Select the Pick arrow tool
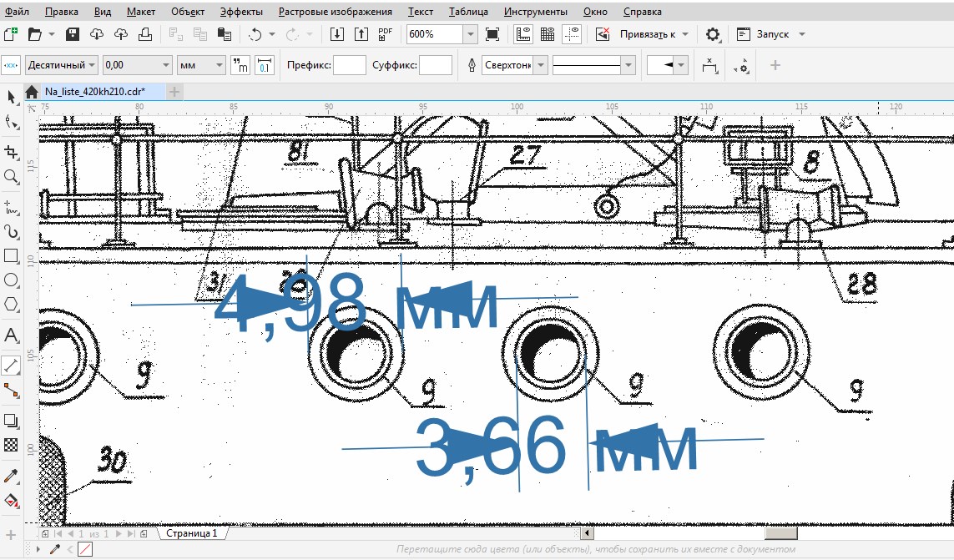The image size is (954, 560). [11, 97]
